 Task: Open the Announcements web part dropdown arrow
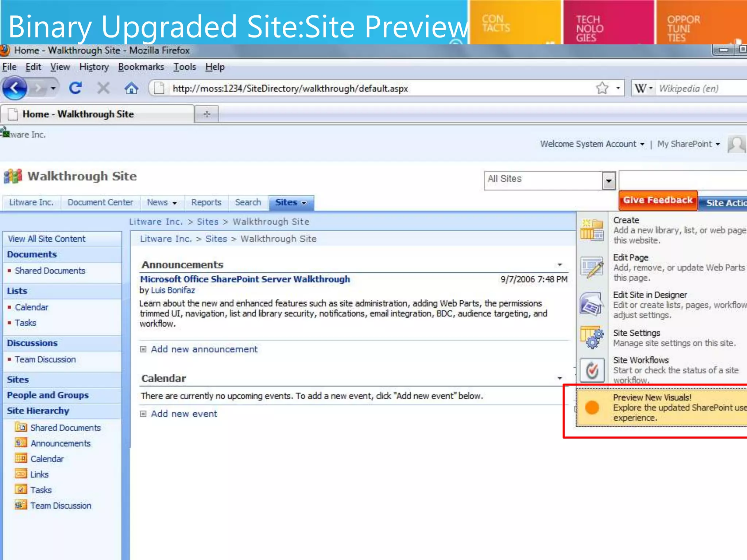[x=560, y=265]
